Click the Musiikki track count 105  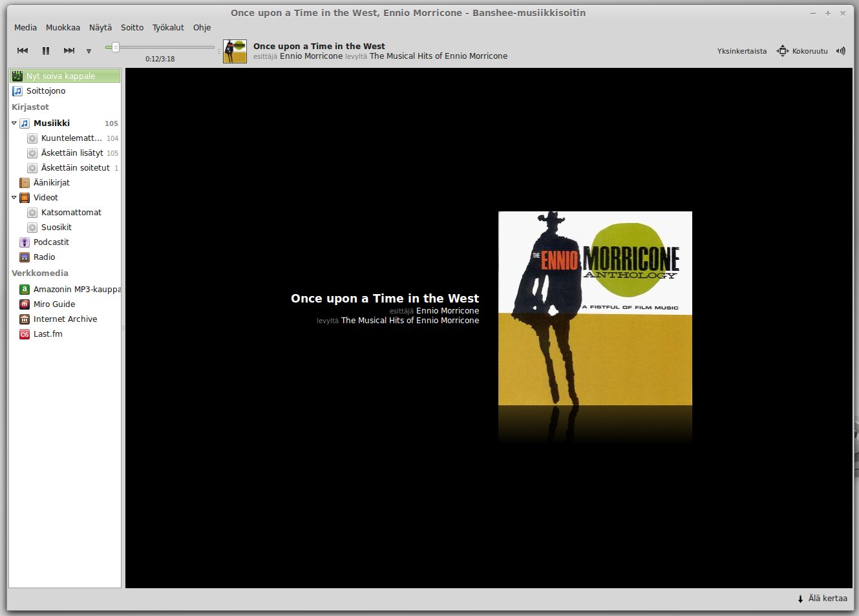coord(111,123)
